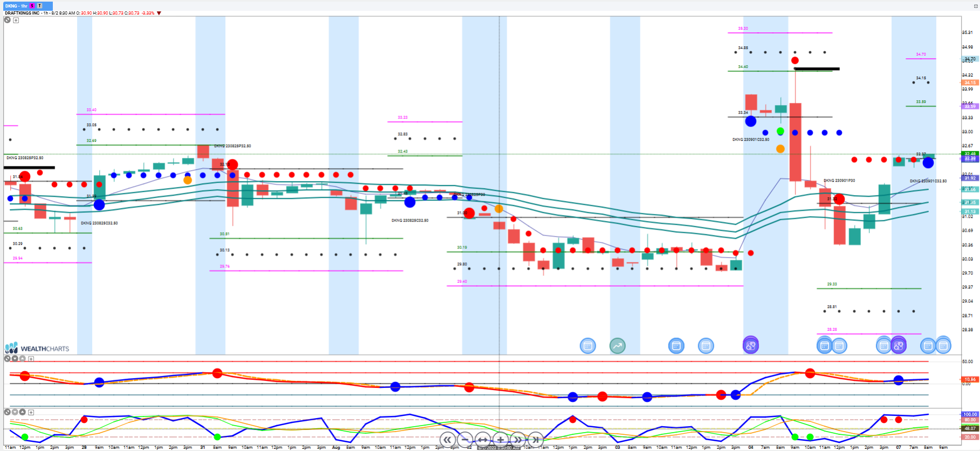Click the 29.33 green level label
Viewport: 980px width, 451px height.
832,284
